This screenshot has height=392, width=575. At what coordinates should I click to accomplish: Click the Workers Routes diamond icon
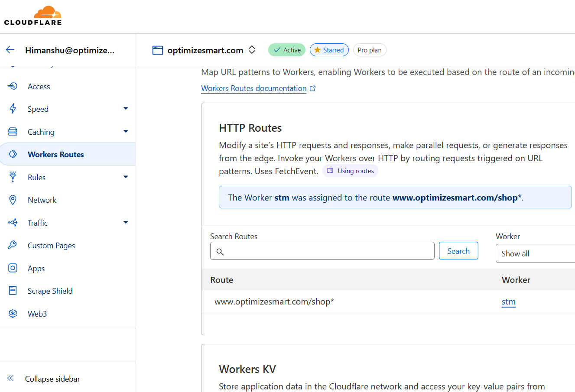[13, 154]
